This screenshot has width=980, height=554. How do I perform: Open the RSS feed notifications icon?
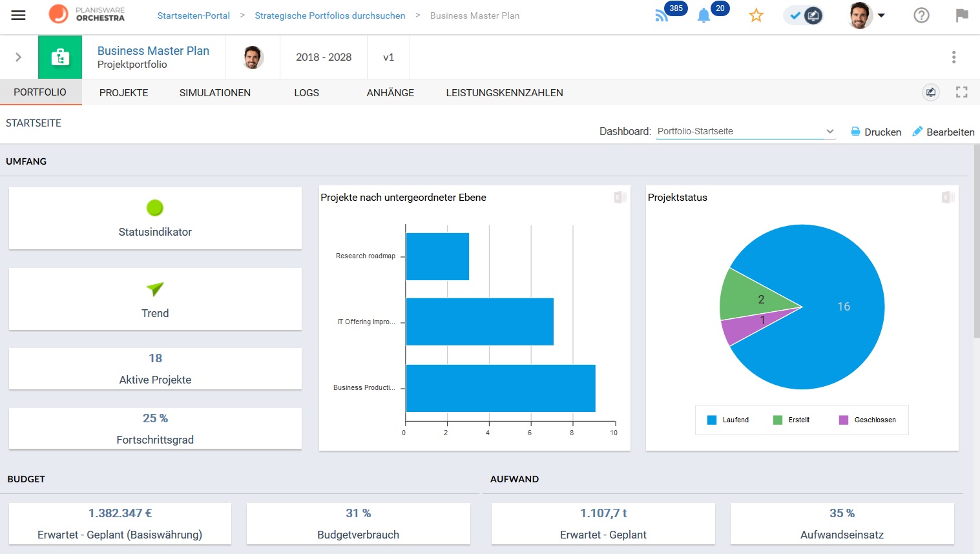point(662,15)
